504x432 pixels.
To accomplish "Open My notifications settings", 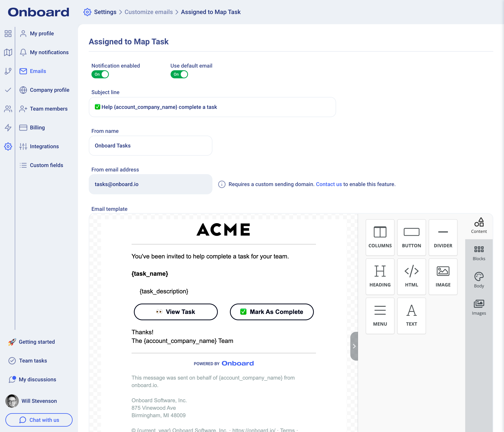I will 44,52.
